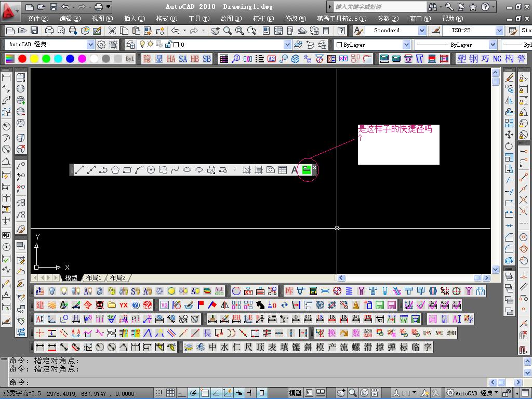Toggle Lineweight display in status bar
532x399 pixels.
click(x=250, y=393)
